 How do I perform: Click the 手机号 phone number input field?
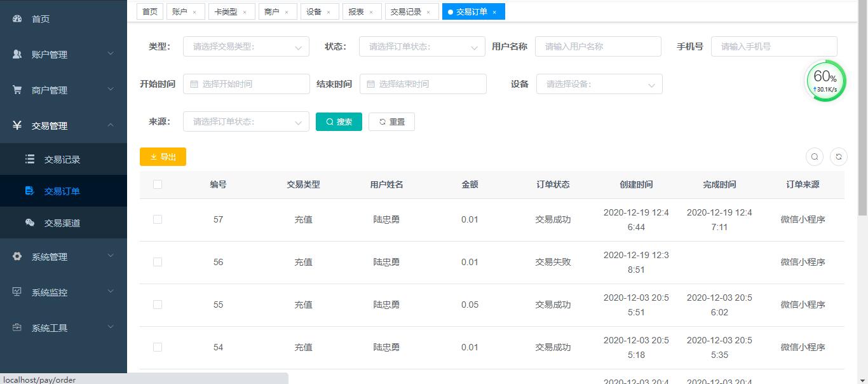773,46
